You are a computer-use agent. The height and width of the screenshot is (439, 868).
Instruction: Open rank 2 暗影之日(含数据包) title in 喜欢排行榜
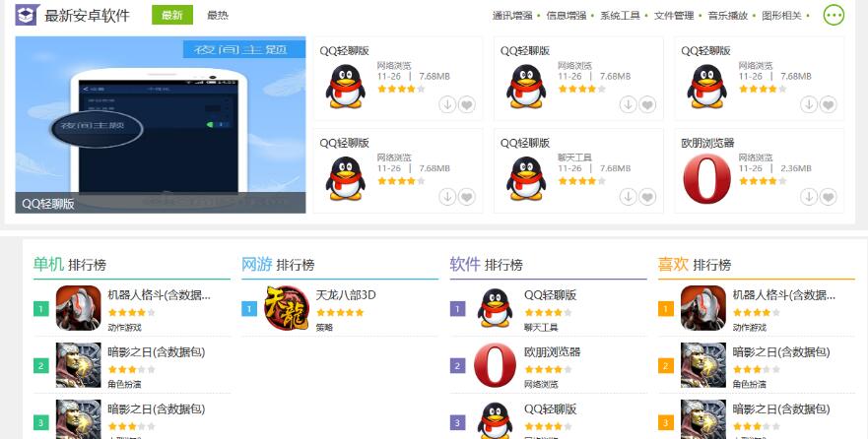point(781,351)
